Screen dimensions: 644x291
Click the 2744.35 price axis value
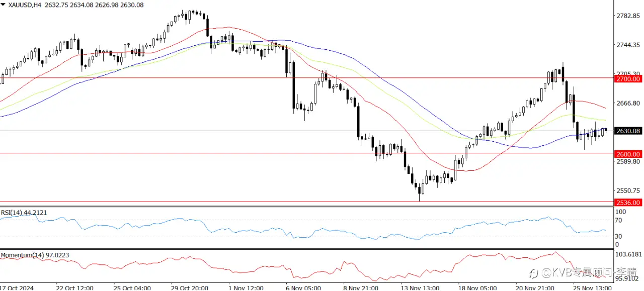tap(629, 45)
